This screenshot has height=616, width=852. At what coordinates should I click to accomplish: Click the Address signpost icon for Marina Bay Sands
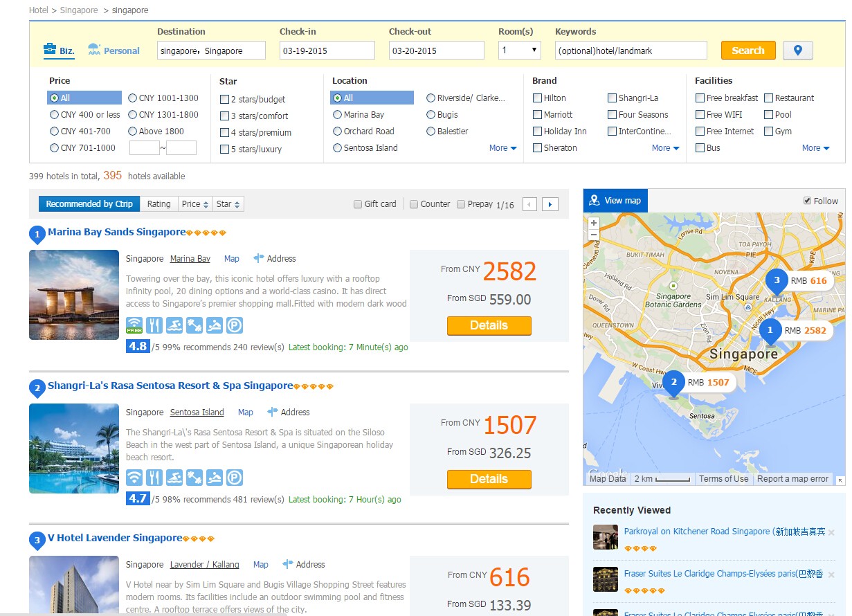point(259,258)
